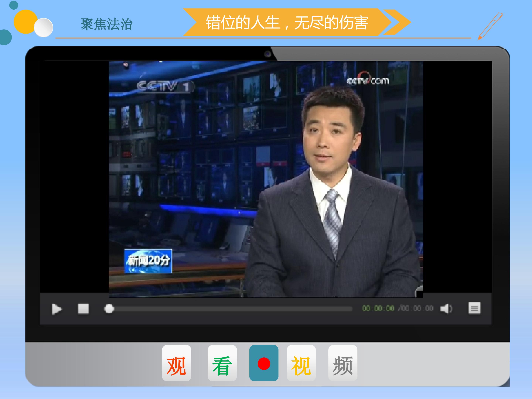Click the gray 频 character tile
The height and width of the screenshot is (399, 532).
tap(343, 363)
